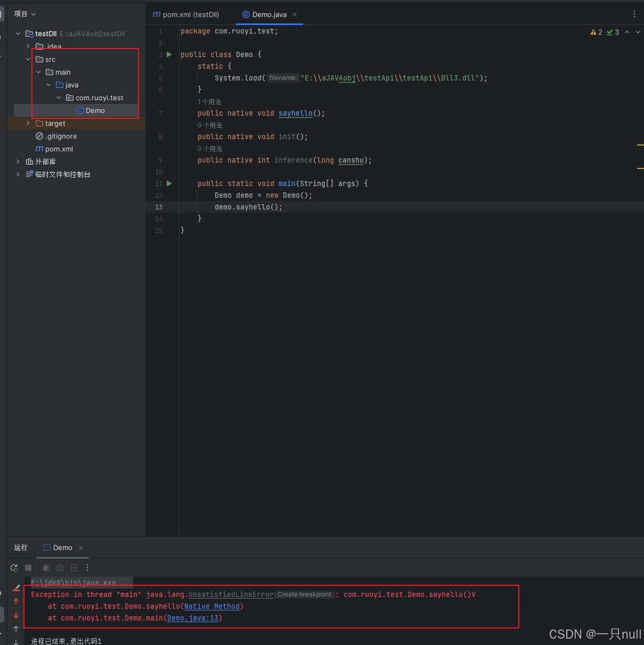Click the up stack trace arrow

16,601
